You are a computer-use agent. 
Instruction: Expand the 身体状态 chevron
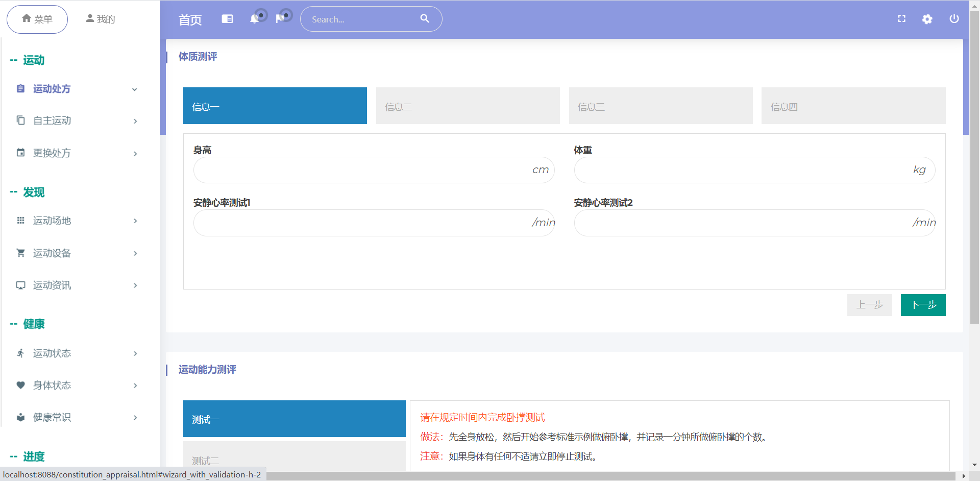coord(135,386)
